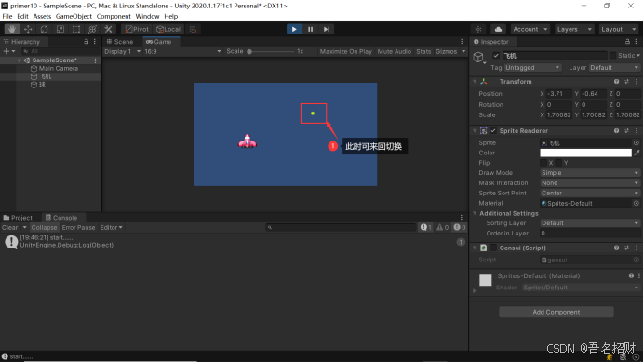Image resolution: width=644 pixels, height=362 pixels.
Task: Switch to the Project tab
Action: 18,218
